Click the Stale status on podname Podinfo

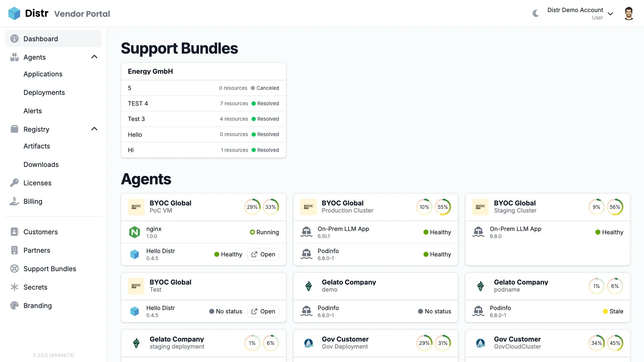click(613, 311)
